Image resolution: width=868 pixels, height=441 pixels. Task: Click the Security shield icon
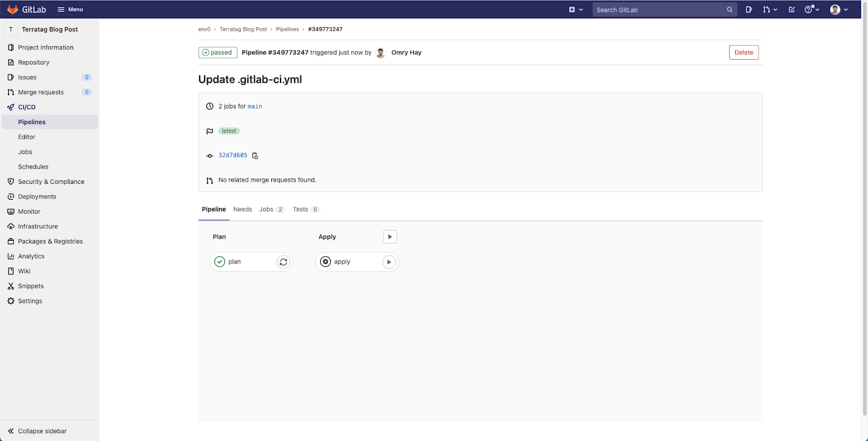(x=11, y=182)
